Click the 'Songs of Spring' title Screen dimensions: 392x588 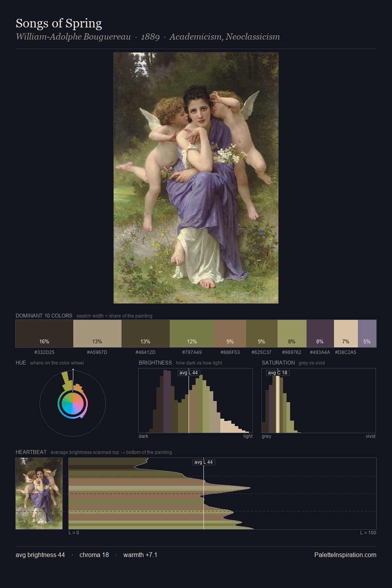click(x=59, y=24)
